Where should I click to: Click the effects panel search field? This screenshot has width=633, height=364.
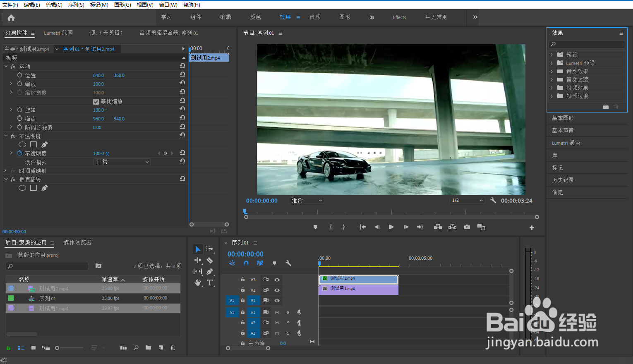(x=587, y=44)
